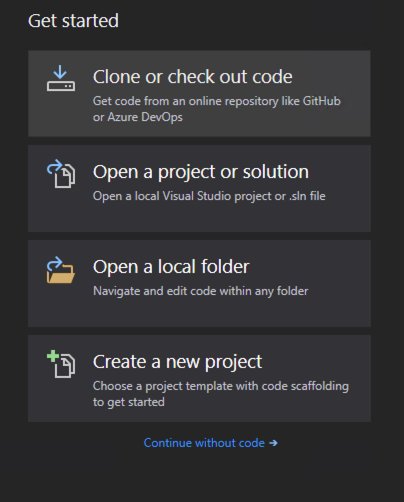Click the clone repository download icon
The image size is (404, 502).
61,78
